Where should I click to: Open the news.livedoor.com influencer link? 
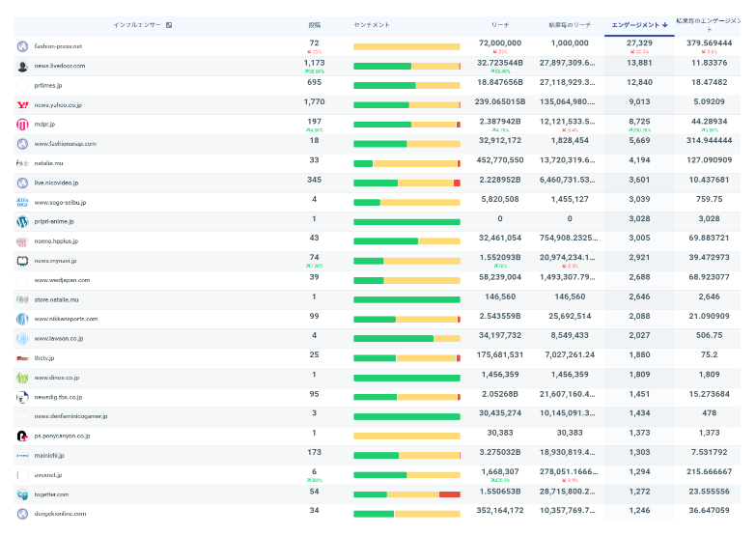pos(60,66)
